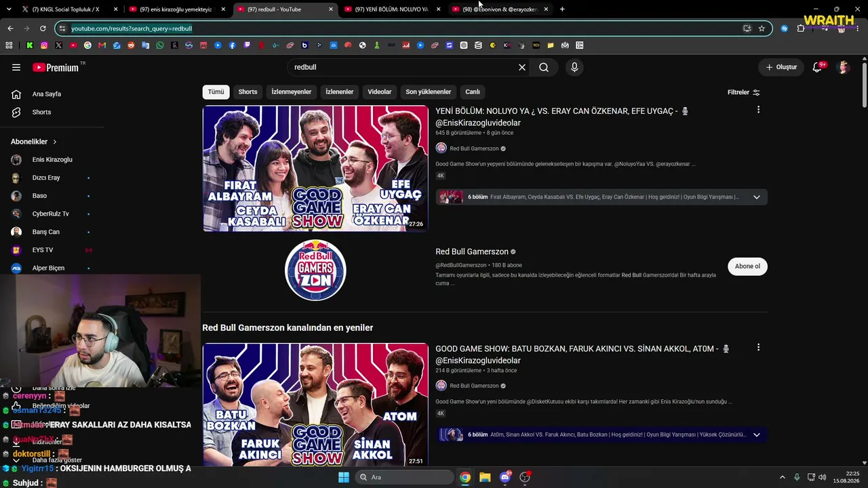The width and height of the screenshot is (868, 488).
Task: Open the Chrome apps grid in bookmarks bar
Action: point(9,45)
